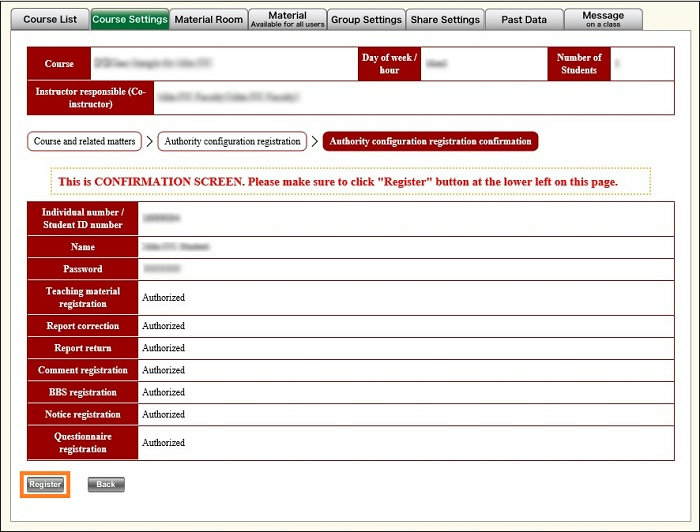Click the Questionnaire registration row label
This screenshot has height=532, width=700.
[83, 442]
